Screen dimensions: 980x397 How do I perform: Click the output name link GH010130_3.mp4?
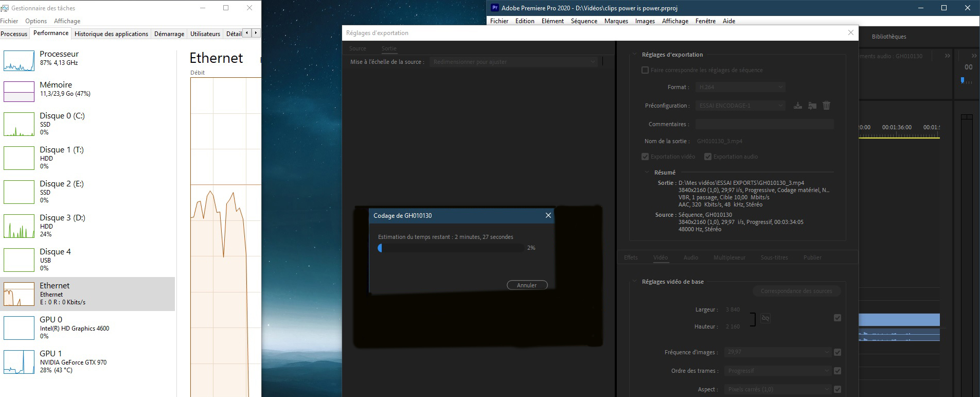[720, 141]
